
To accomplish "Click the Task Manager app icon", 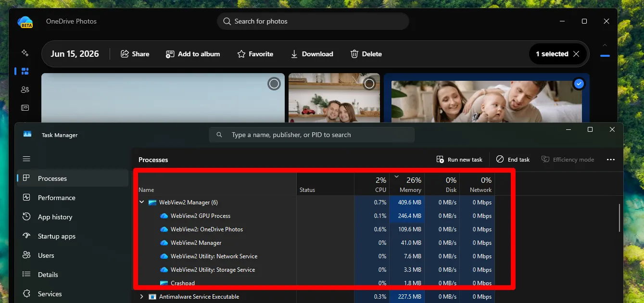I will (x=27, y=135).
